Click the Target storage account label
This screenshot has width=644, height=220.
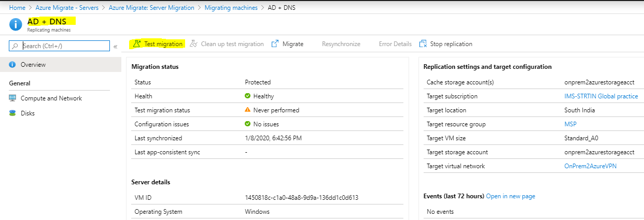[457, 152]
